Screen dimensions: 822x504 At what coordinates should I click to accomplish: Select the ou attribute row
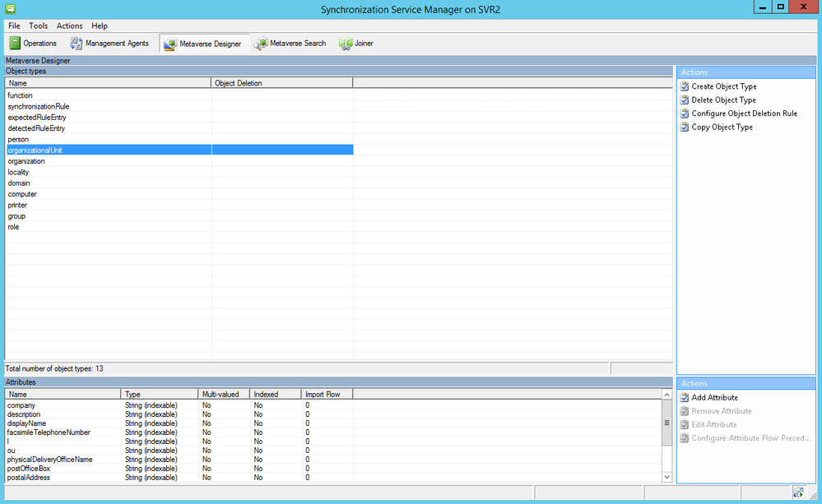click(x=179, y=451)
